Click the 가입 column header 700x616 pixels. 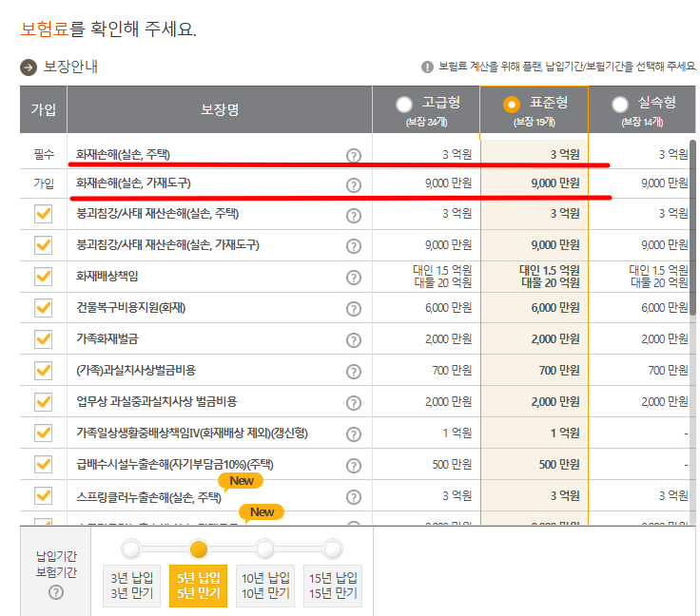pos(44,109)
